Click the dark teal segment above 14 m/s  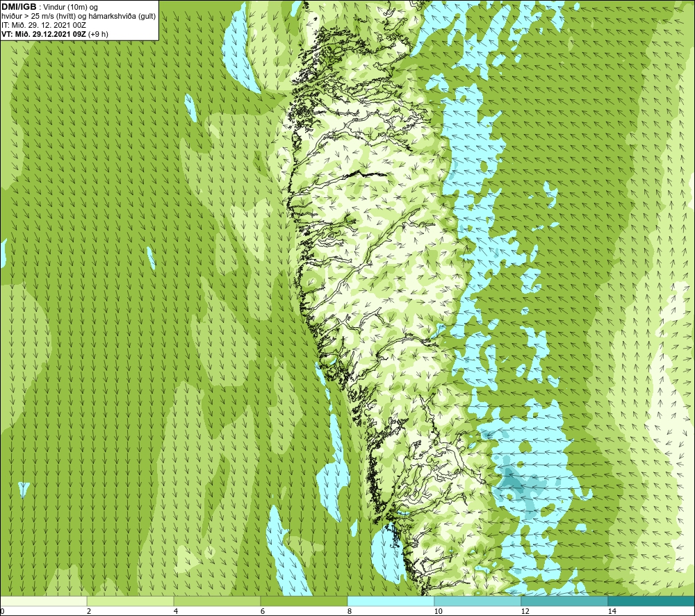(x=651, y=601)
